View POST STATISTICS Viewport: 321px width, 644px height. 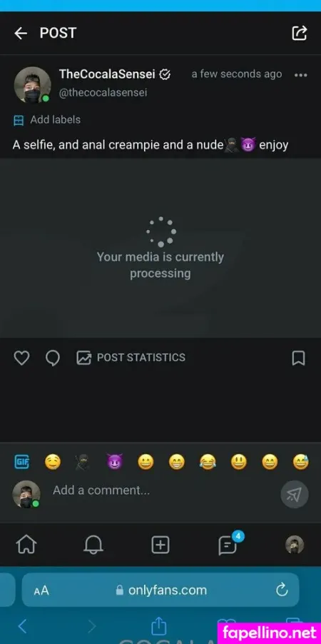131,357
